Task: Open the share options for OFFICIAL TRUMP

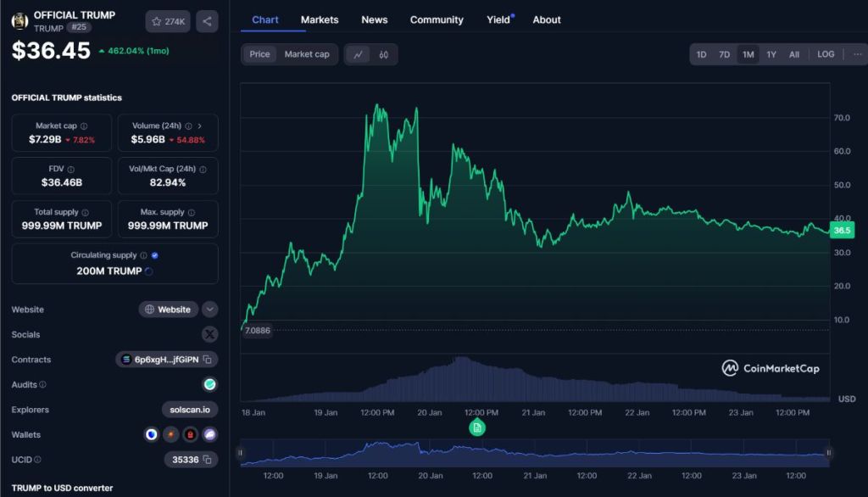Action: pyautogui.click(x=207, y=21)
